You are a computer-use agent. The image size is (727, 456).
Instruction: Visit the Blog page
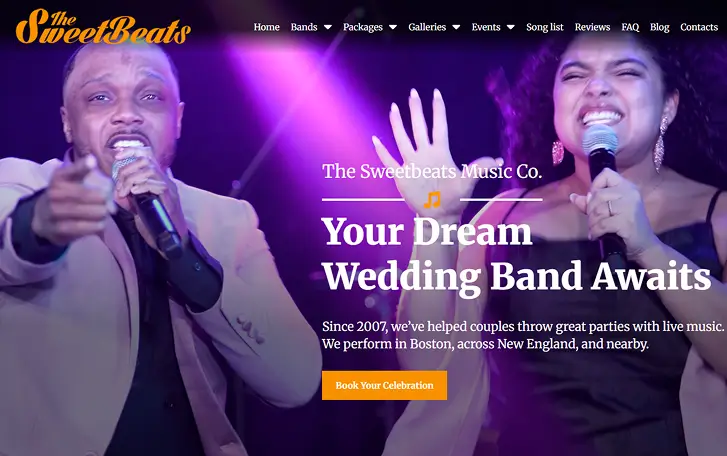pos(660,27)
